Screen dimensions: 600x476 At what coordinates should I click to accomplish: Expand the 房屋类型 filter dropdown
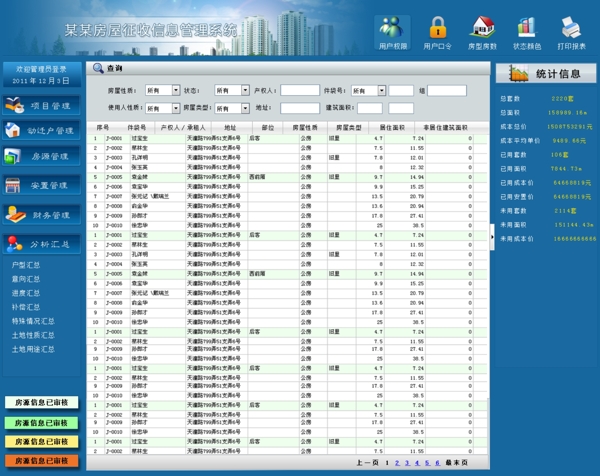click(x=245, y=108)
